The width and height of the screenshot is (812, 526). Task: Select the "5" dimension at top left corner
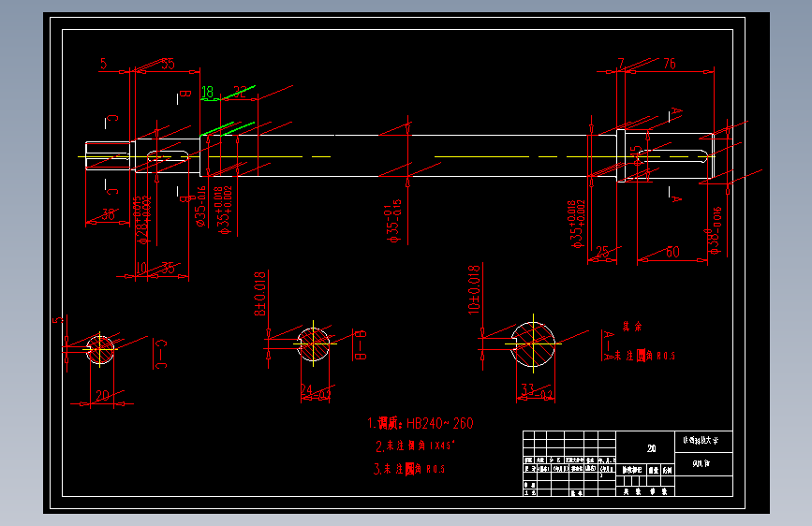(x=104, y=64)
